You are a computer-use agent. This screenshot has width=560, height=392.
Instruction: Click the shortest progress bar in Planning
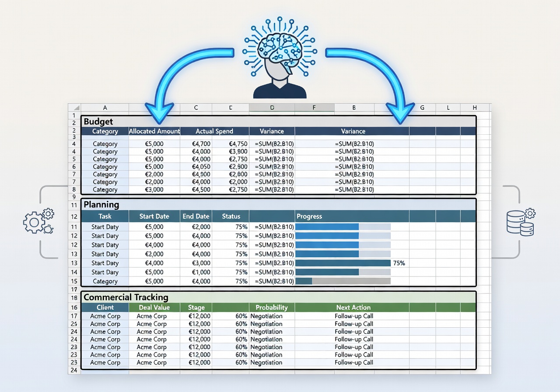[x=304, y=281]
